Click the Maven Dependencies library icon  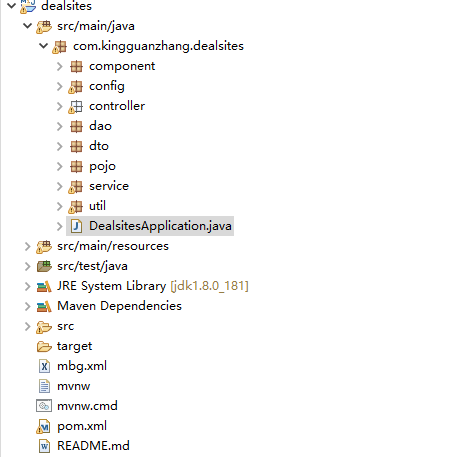coord(44,306)
